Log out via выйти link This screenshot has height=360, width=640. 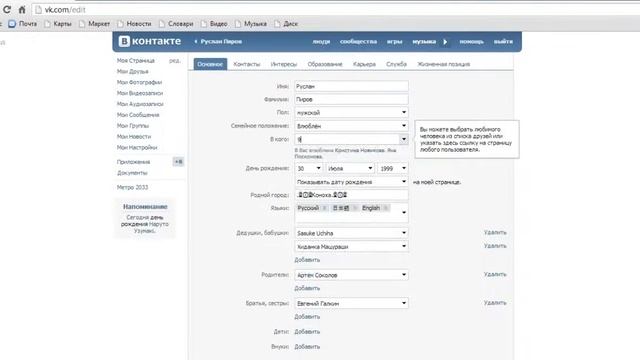[x=503, y=42]
